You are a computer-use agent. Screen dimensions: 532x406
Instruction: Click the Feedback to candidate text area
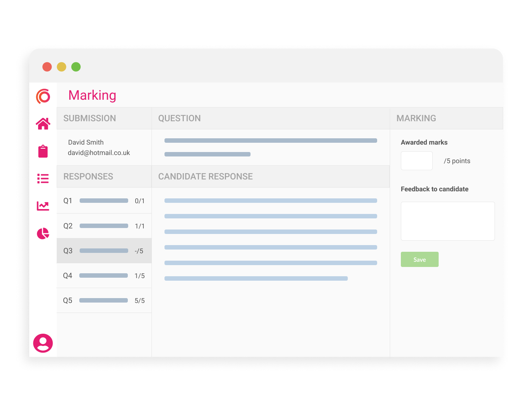[448, 221]
